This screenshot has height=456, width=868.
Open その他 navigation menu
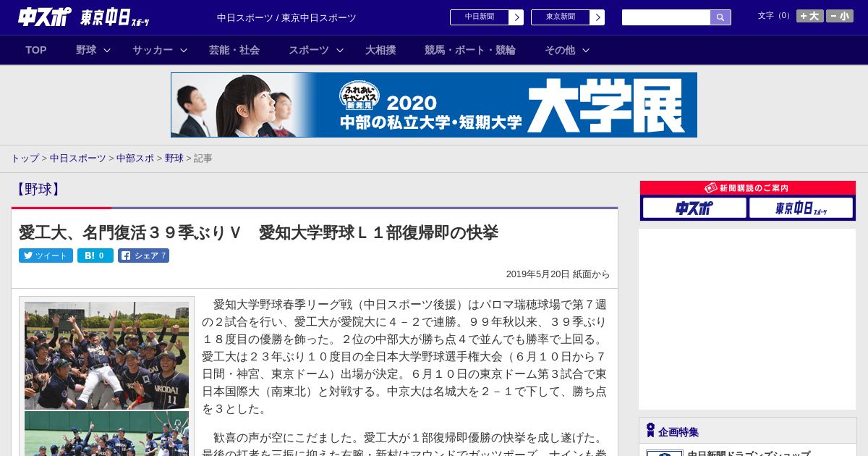(x=560, y=50)
